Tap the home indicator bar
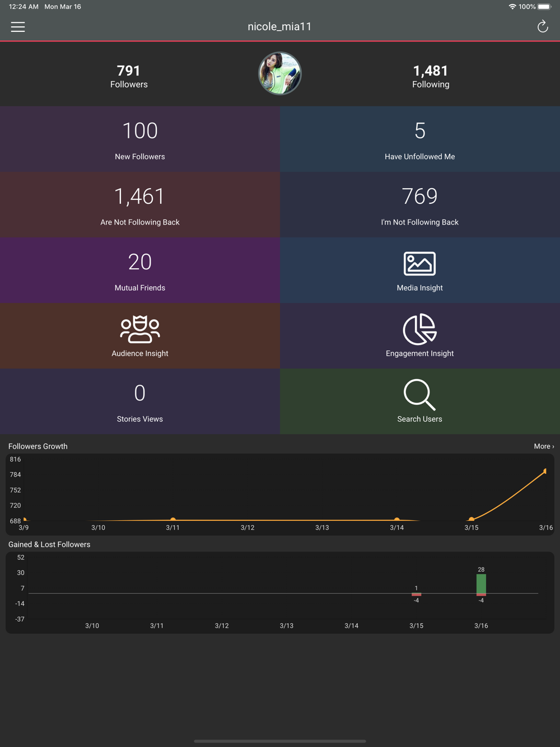This screenshot has width=560, height=747. click(x=280, y=741)
